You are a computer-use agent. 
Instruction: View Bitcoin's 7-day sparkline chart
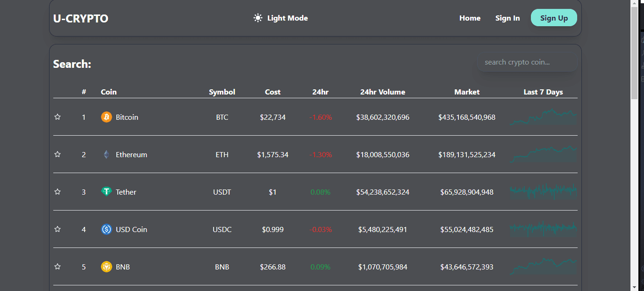tap(544, 117)
